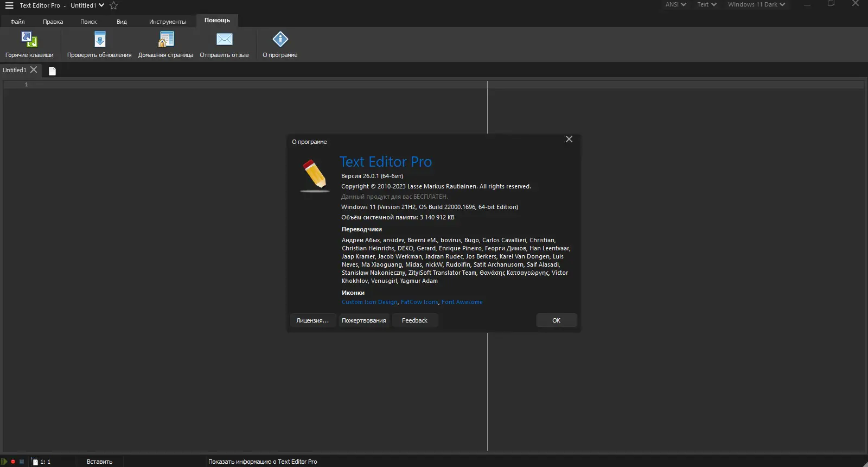Click macro stop button in status bar
The height and width of the screenshot is (467, 868).
[x=22, y=462]
